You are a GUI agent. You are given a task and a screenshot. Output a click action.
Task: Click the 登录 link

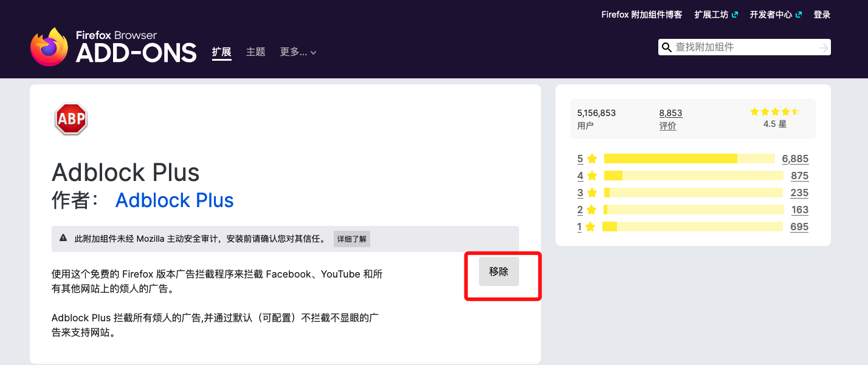click(x=822, y=15)
